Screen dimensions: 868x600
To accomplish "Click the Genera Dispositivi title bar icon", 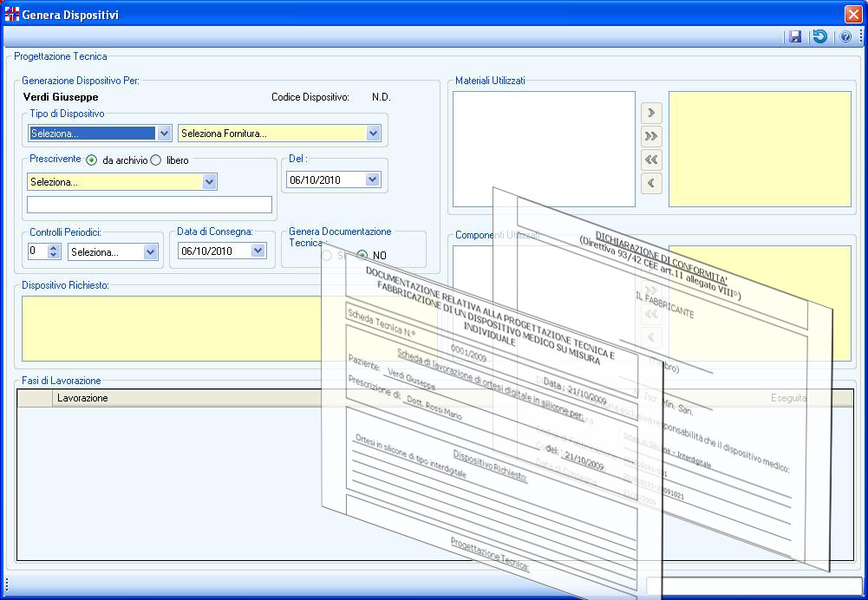I will tap(12, 15).
